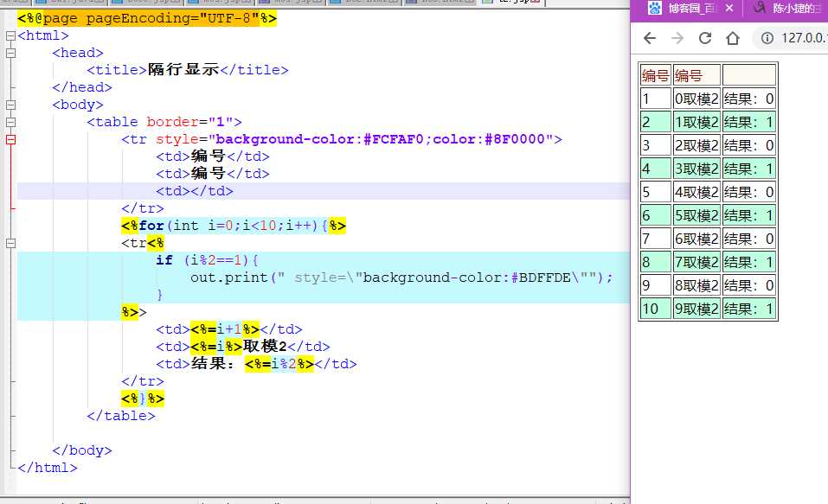Click the tc.jsp editor tab
Image resolution: width=828 pixels, height=504 pixels.
(x=511, y=2)
